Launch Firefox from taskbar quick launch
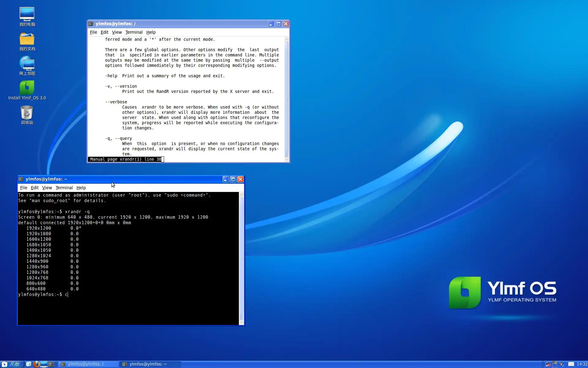 point(36,364)
